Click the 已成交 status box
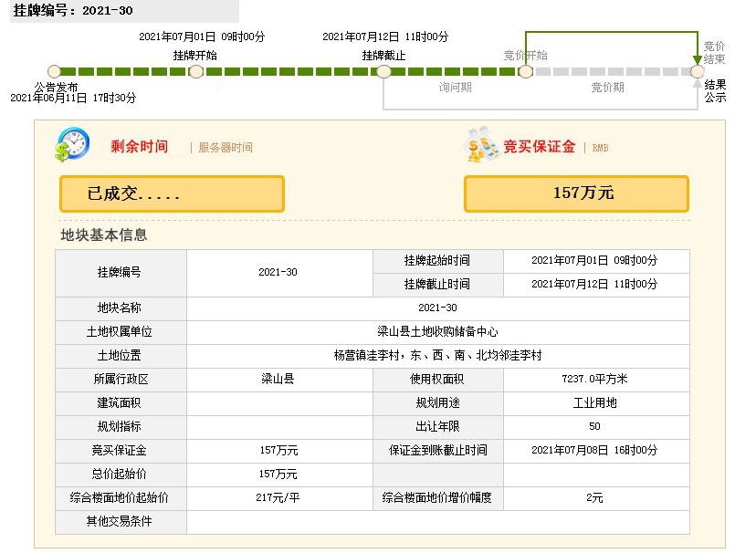The width and height of the screenshot is (756, 553). 173,193
